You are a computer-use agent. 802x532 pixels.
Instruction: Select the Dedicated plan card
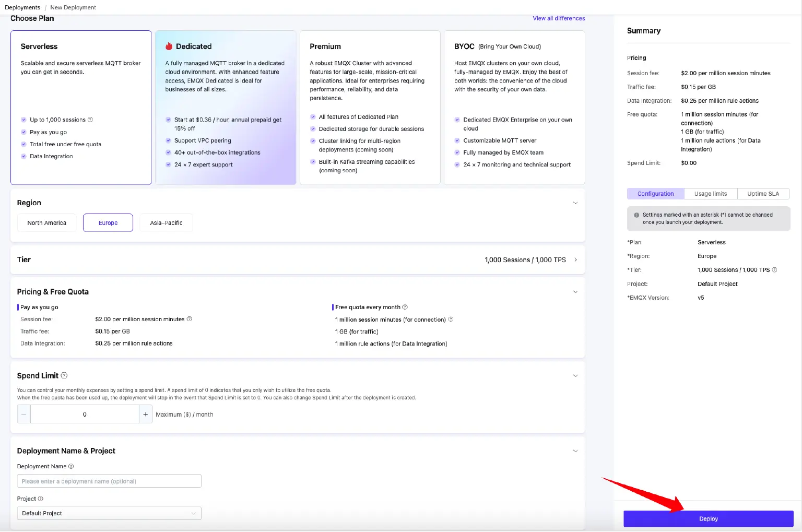coord(226,107)
